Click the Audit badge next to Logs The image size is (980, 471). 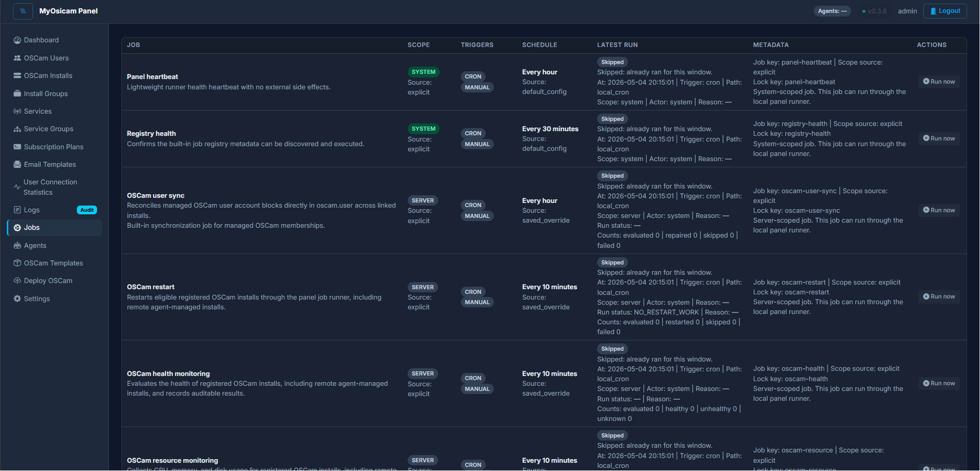pyautogui.click(x=87, y=210)
